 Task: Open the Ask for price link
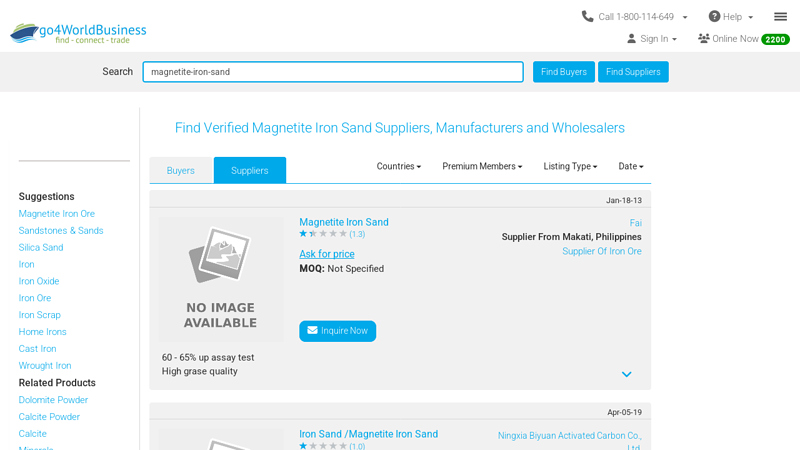point(327,254)
